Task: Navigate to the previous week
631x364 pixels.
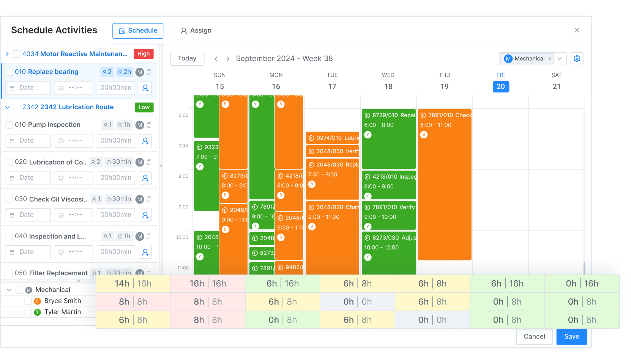Action: tap(216, 58)
